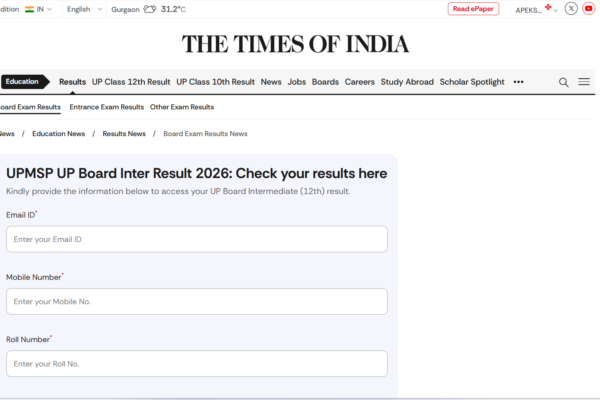600x400 pixels.
Task: Click the X (Twitter) icon
Action: pyautogui.click(x=571, y=9)
